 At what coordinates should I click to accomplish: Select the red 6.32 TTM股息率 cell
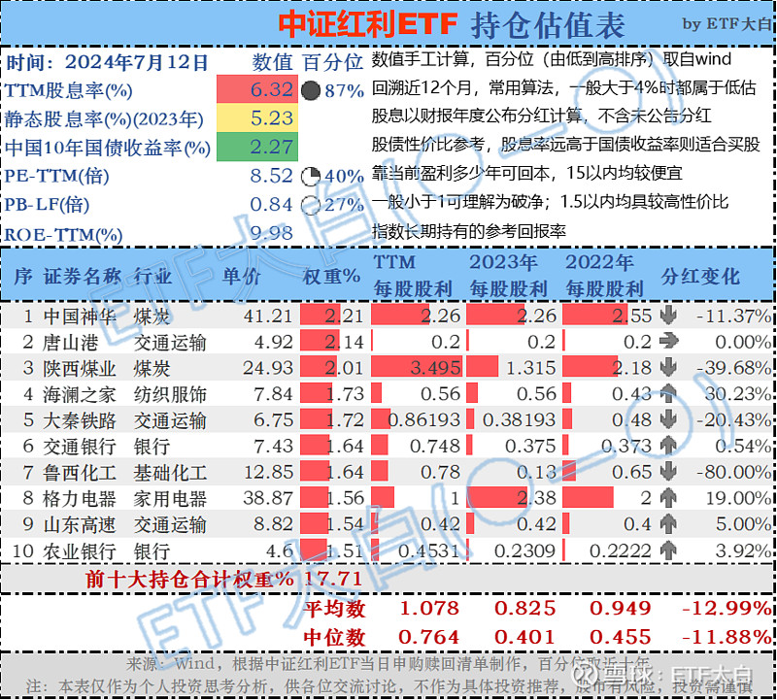[x=257, y=89]
